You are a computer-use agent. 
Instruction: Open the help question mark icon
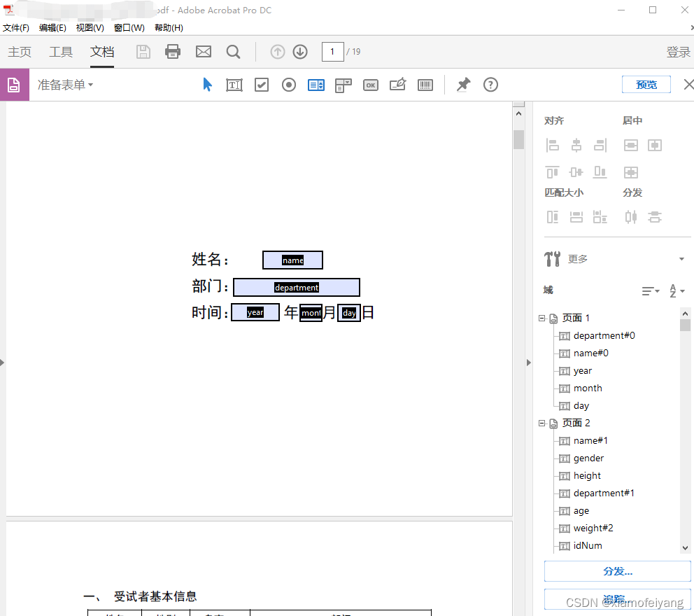click(490, 84)
